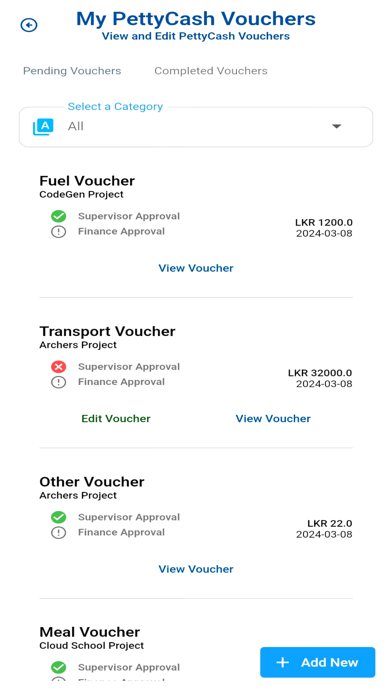Viewport: 392px width, 696px height.
Task: Open View Voucher for Fuel Voucher
Action: 196,268
